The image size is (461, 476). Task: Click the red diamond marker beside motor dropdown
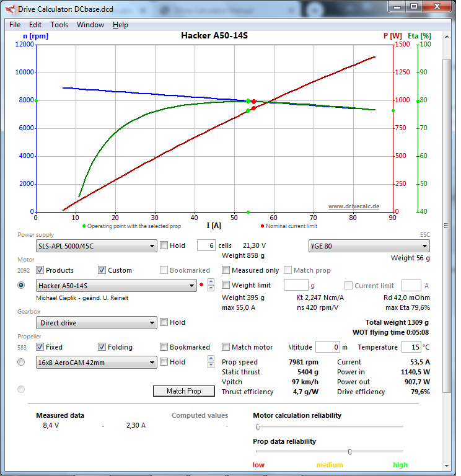(201, 285)
